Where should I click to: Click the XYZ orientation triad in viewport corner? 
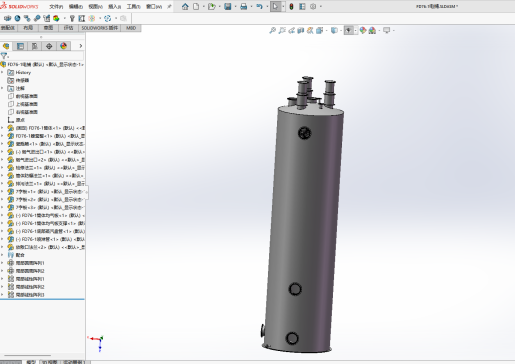(97, 343)
